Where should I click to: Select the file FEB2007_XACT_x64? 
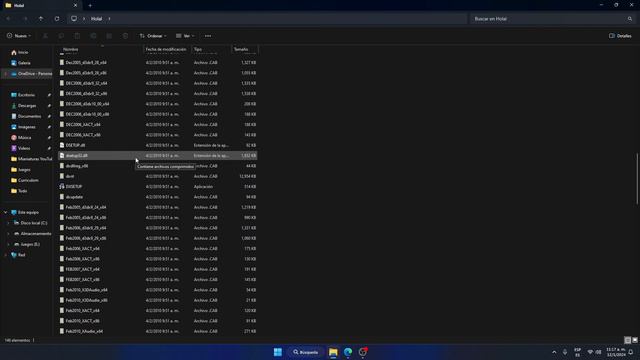158,269
